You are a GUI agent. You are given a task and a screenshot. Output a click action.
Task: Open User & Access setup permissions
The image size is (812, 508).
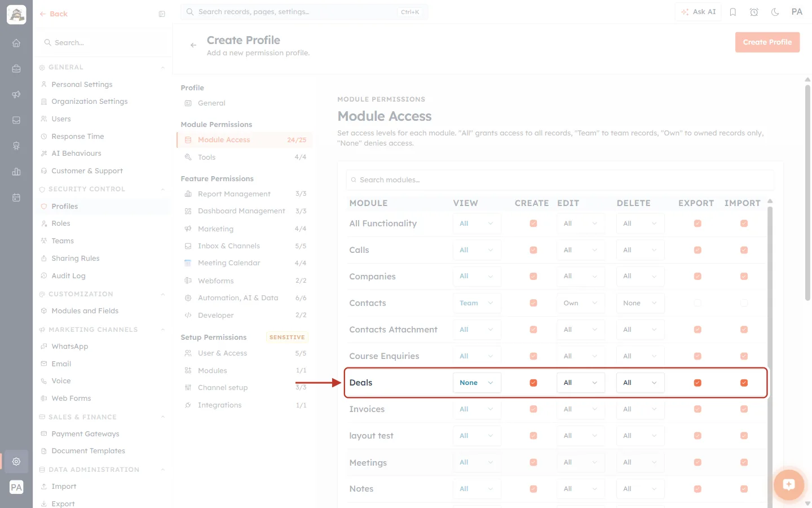pos(245,353)
